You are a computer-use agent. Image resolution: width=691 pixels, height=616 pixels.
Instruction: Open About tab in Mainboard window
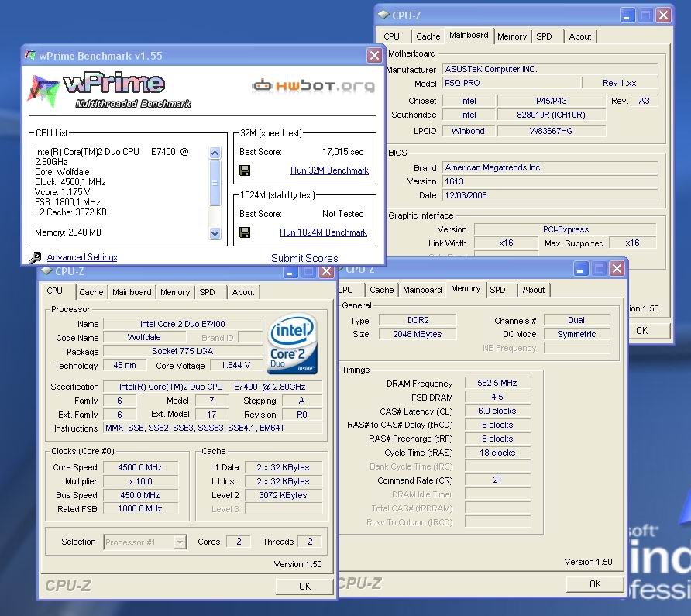(580, 36)
